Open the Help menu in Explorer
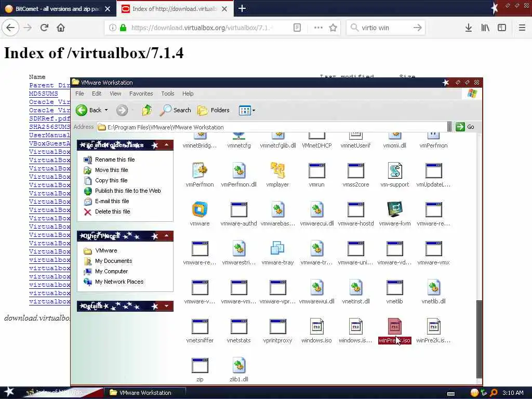 tap(188, 94)
